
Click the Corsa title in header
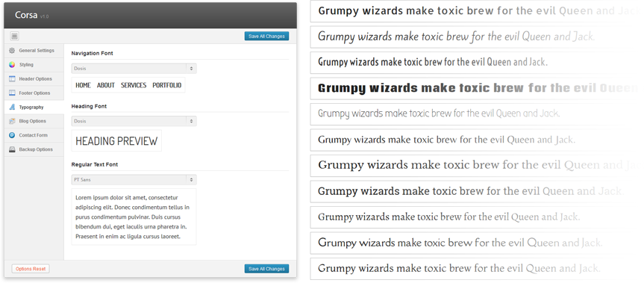pyautogui.click(x=26, y=15)
